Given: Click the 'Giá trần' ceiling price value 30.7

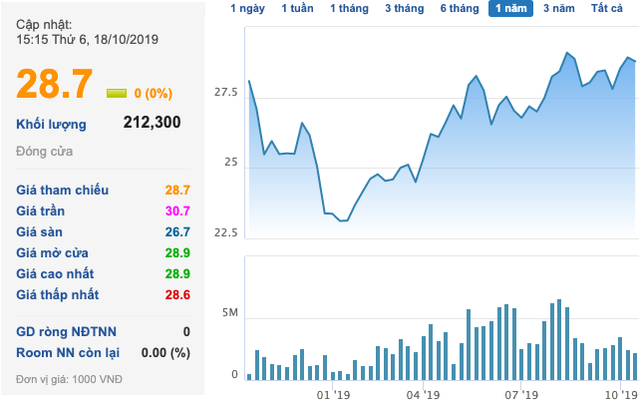Looking at the screenshot, I should pyautogui.click(x=178, y=210).
